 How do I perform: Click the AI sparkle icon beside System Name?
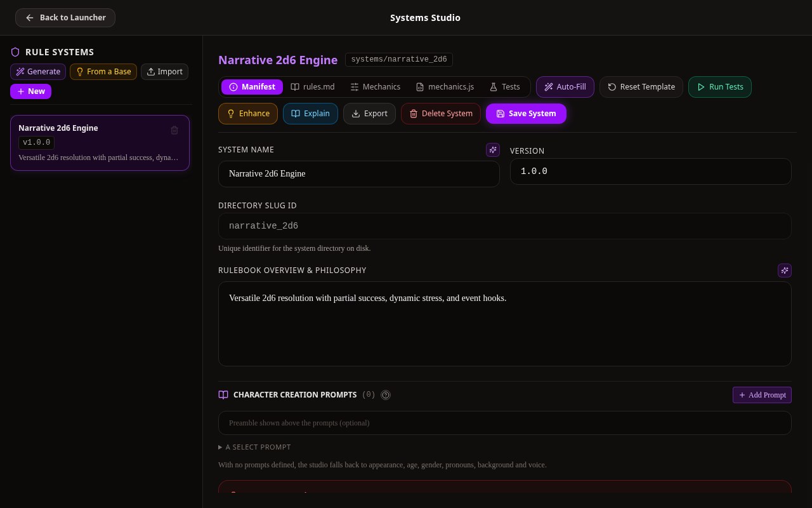point(493,150)
